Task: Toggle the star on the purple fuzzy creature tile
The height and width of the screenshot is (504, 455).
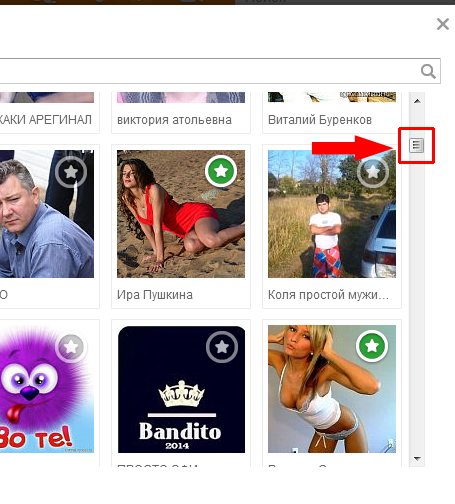Action: click(71, 347)
